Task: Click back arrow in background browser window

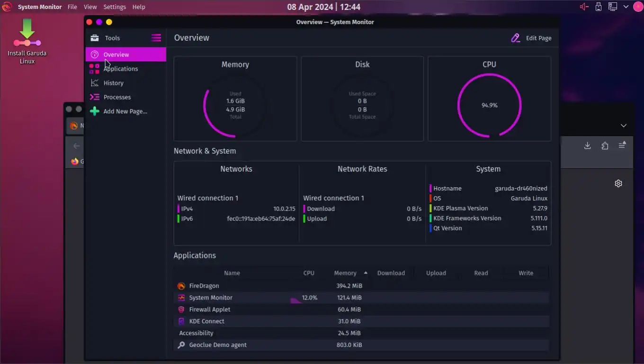Action: (x=76, y=146)
